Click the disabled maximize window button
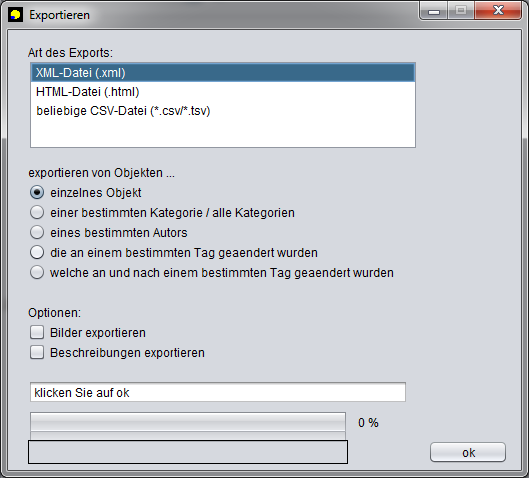 point(461,11)
